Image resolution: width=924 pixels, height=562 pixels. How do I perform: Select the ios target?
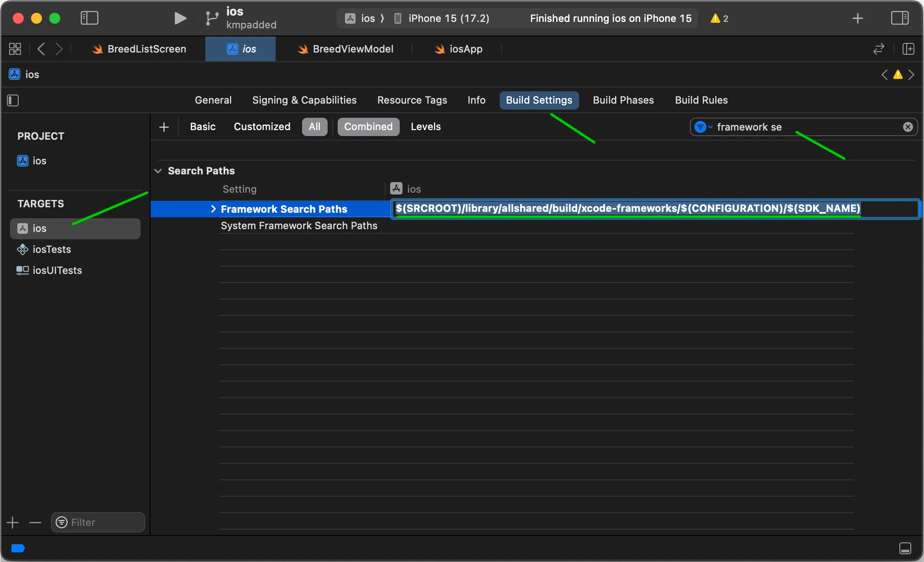[x=75, y=228]
